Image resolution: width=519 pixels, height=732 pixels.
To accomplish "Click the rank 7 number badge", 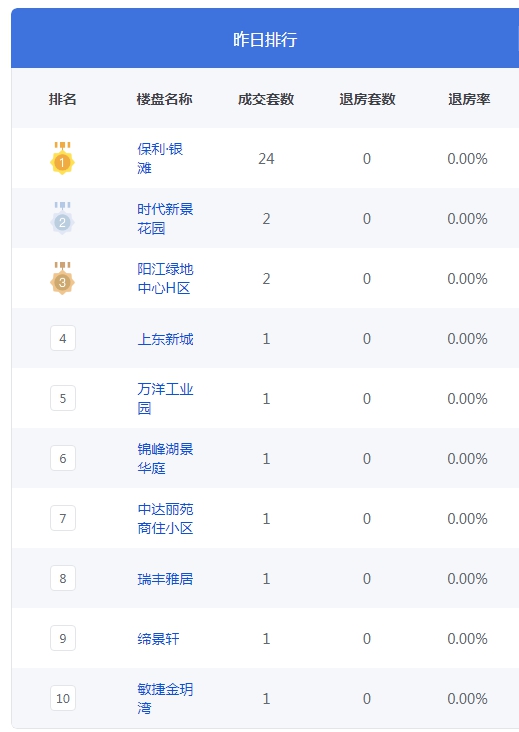I will tap(63, 518).
